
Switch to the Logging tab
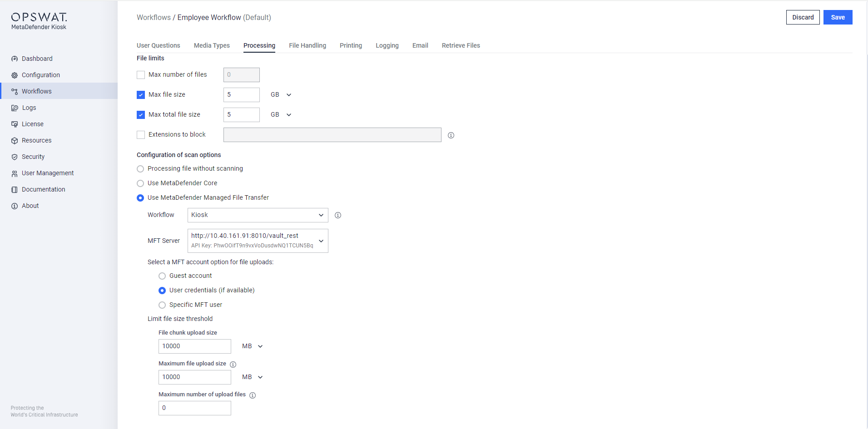click(x=387, y=45)
